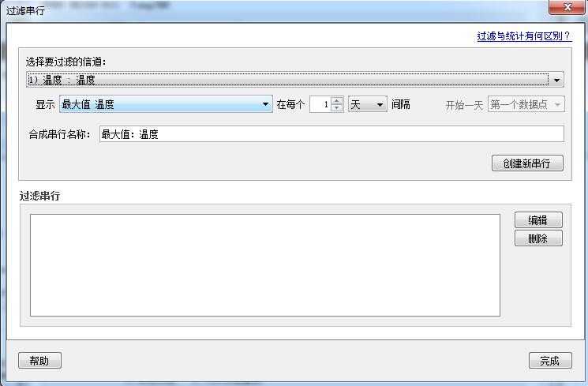Click the arrow of the 最大值 温度 dropdown

(x=267, y=104)
